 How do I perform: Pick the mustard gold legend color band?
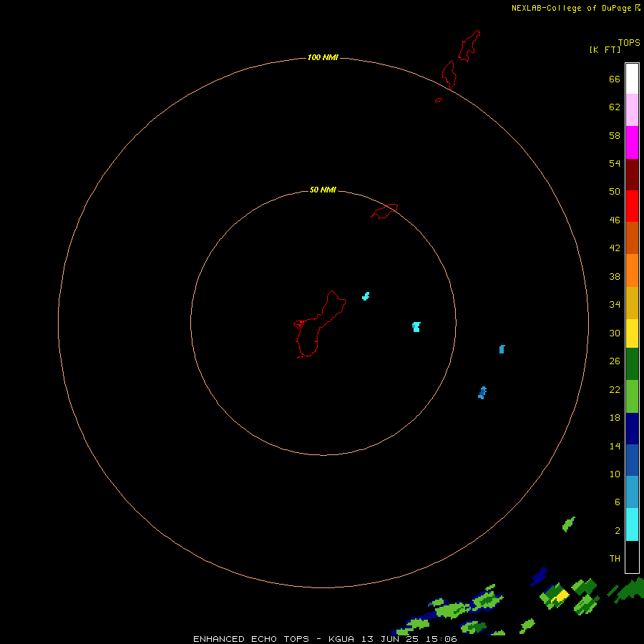coord(632,303)
